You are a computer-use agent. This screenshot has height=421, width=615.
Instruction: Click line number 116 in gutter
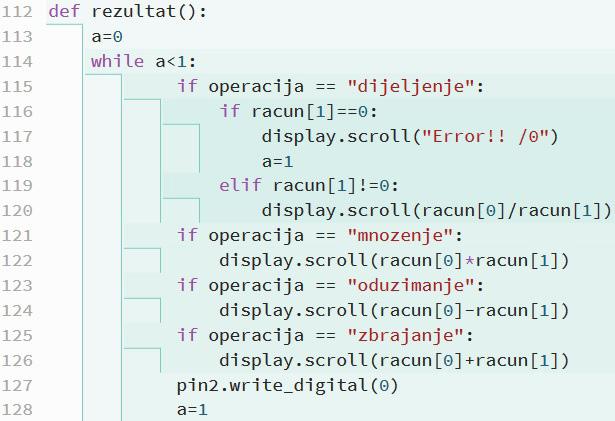coord(17,111)
